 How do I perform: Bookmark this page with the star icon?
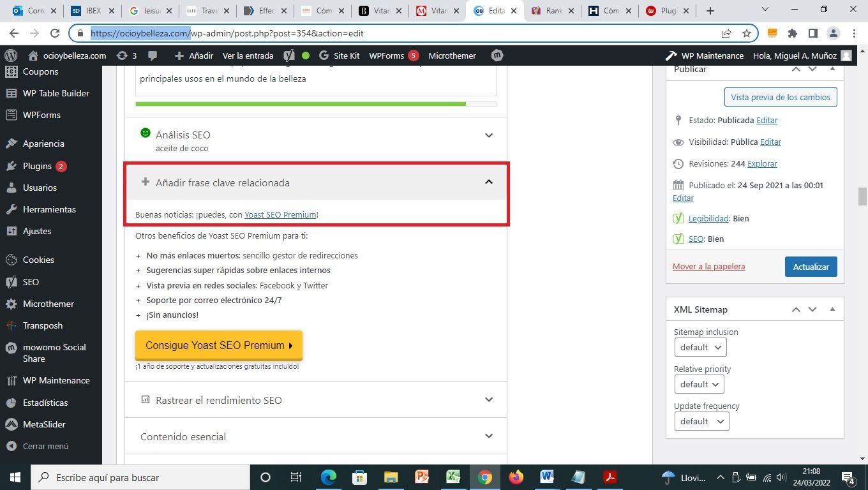click(x=746, y=33)
